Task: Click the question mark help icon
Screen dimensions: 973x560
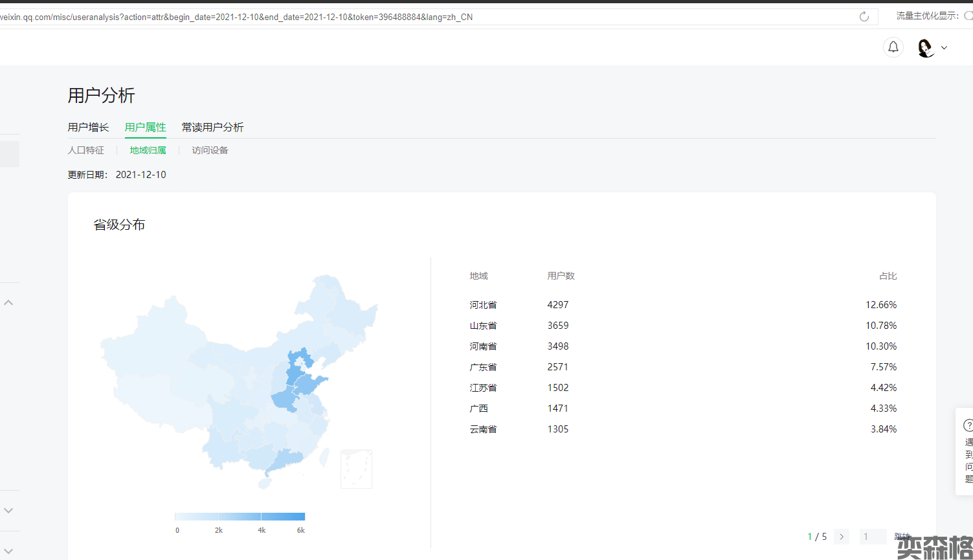Action: click(x=968, y=425)
